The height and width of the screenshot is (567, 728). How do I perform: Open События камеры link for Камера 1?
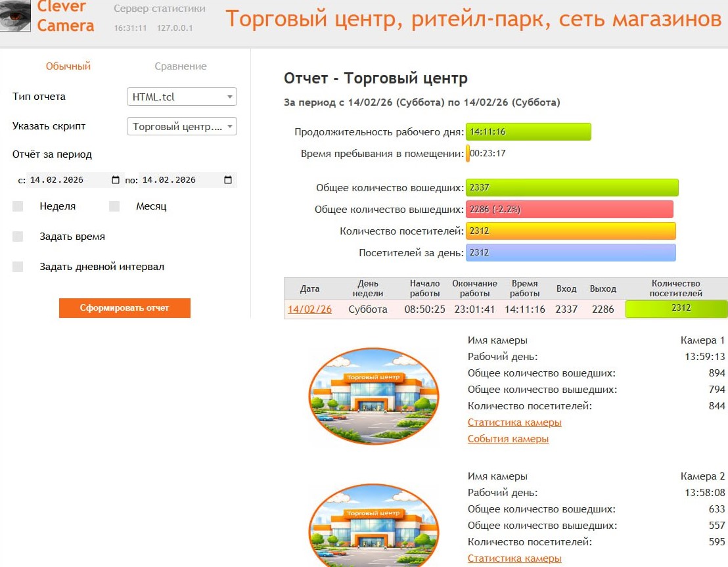pos(508,438)
